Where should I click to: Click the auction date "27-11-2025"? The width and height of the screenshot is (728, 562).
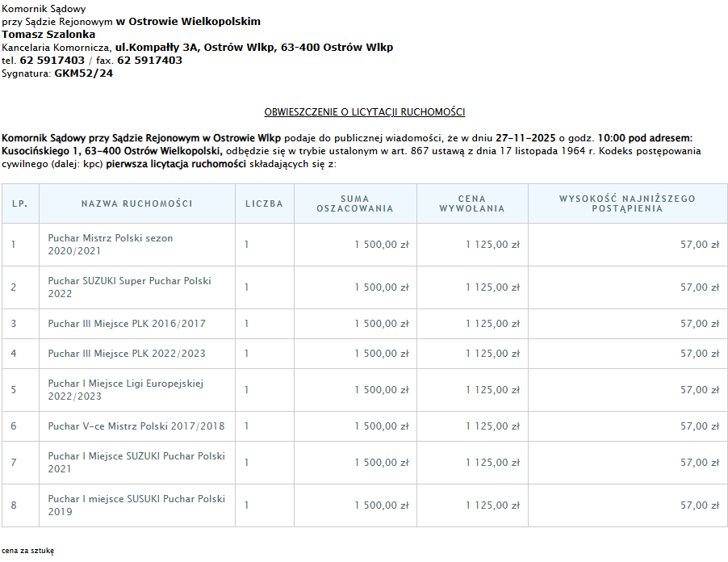click(525, 138)
